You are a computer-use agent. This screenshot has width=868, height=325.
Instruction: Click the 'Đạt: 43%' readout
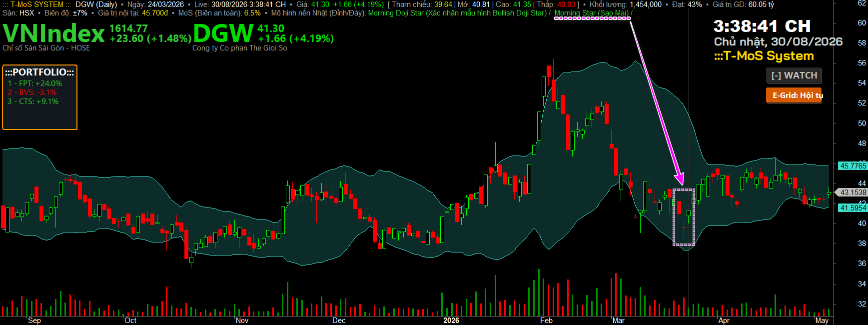(687, 4)
